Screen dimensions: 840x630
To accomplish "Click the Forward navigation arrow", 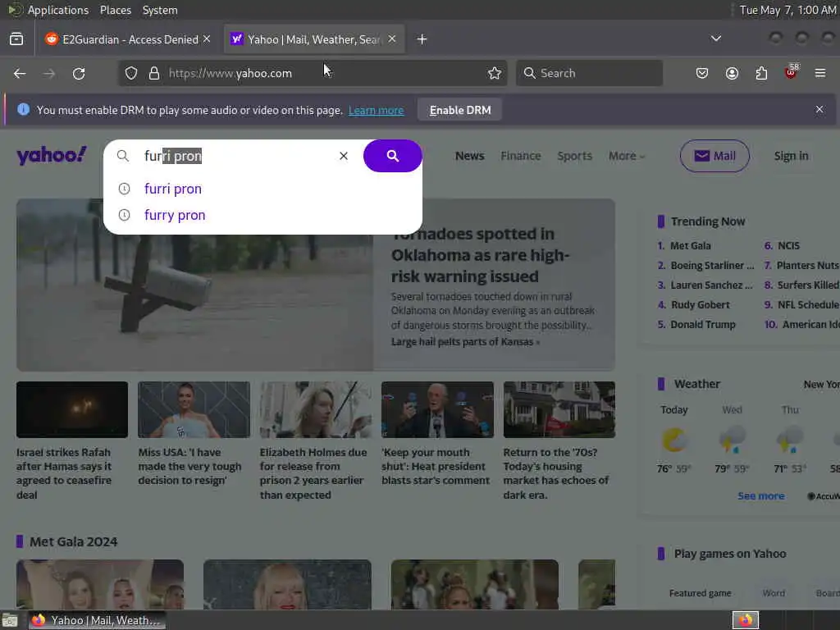I will [x=49, y=73].
